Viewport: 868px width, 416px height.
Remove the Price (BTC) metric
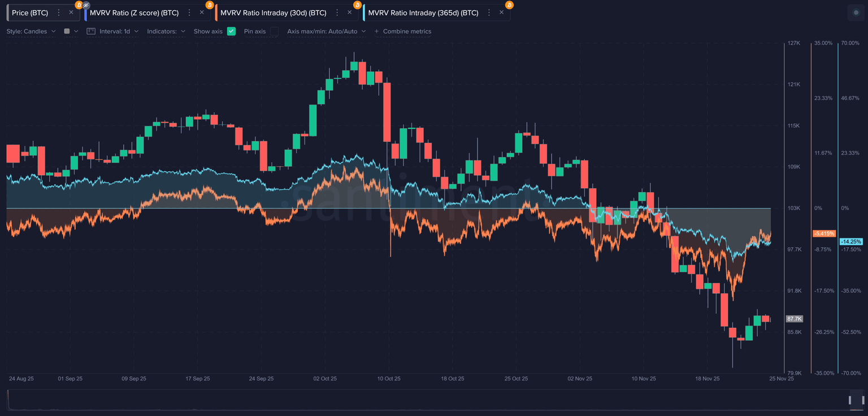[71, 12]
